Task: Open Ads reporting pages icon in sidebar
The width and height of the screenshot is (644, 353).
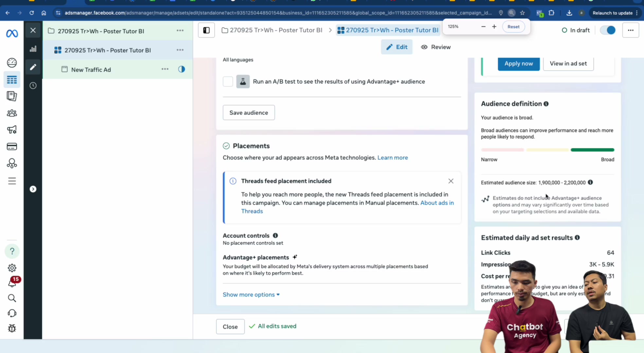Action: [12, 96]
